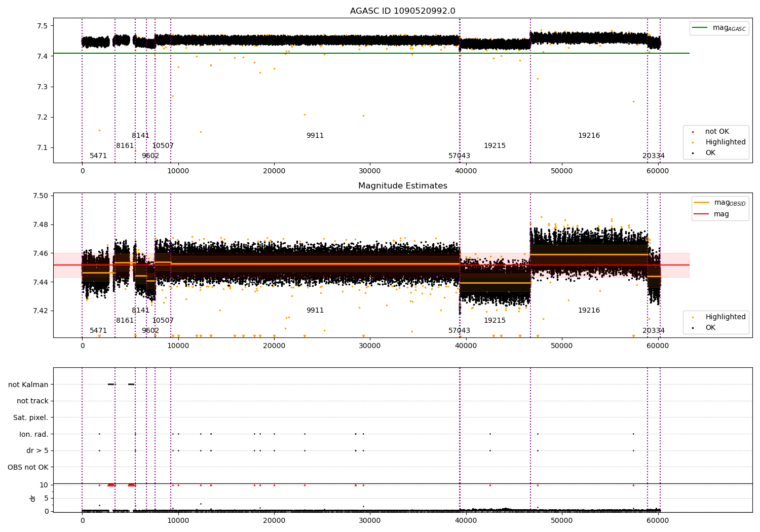Click OBSID label 5471 in Magnitude Estimates plot
The height and width of the screenshot is (532, 760).
tap(98, 331)
